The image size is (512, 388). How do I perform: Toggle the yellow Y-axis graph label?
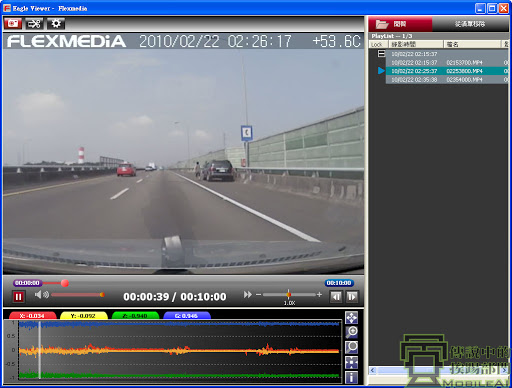coord(83,316)
